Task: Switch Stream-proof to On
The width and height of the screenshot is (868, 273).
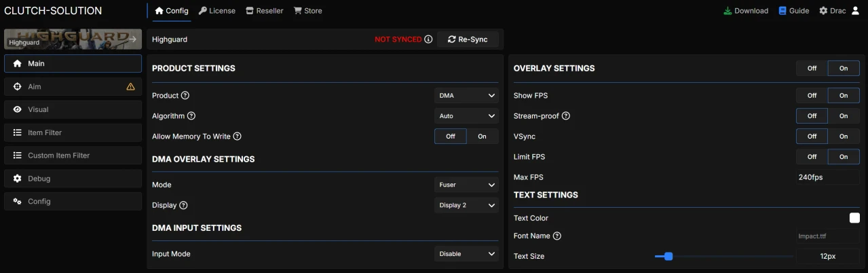Action: [x=844, y=116]
